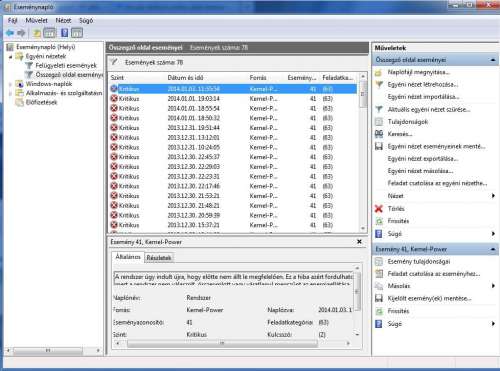Select the event dated 2013.12.31. 19:51:44
Image resolution: width=500 pixels, height=371 pixels.
coord(233,128)
